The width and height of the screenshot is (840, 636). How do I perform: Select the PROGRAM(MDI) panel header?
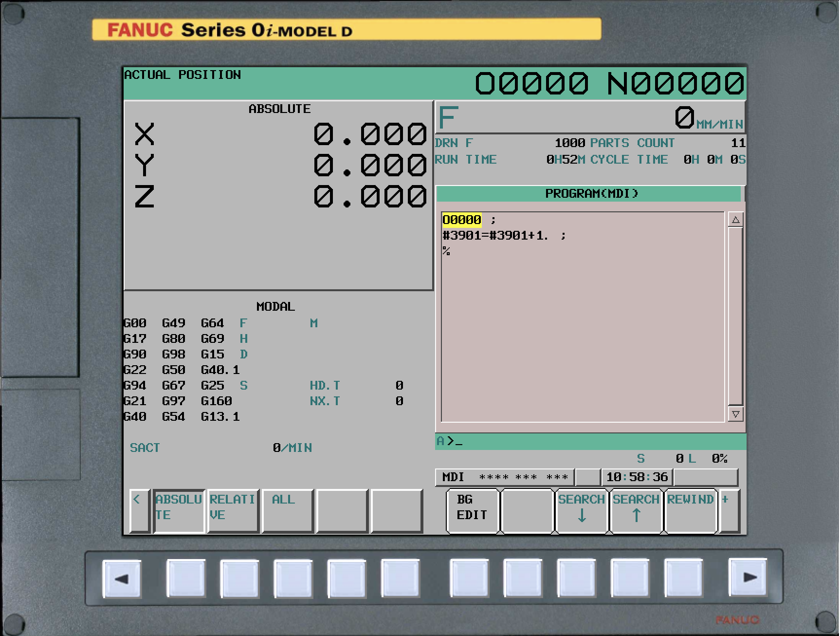(589, 193)
